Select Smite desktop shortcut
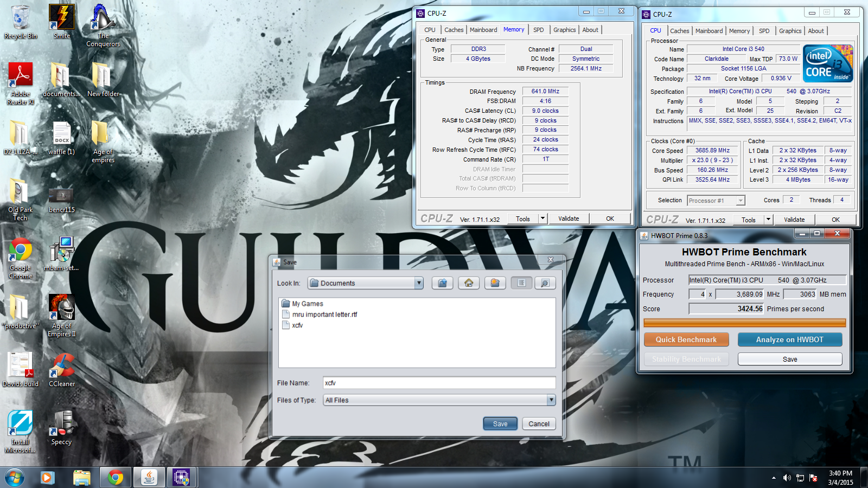 (62, 22)
